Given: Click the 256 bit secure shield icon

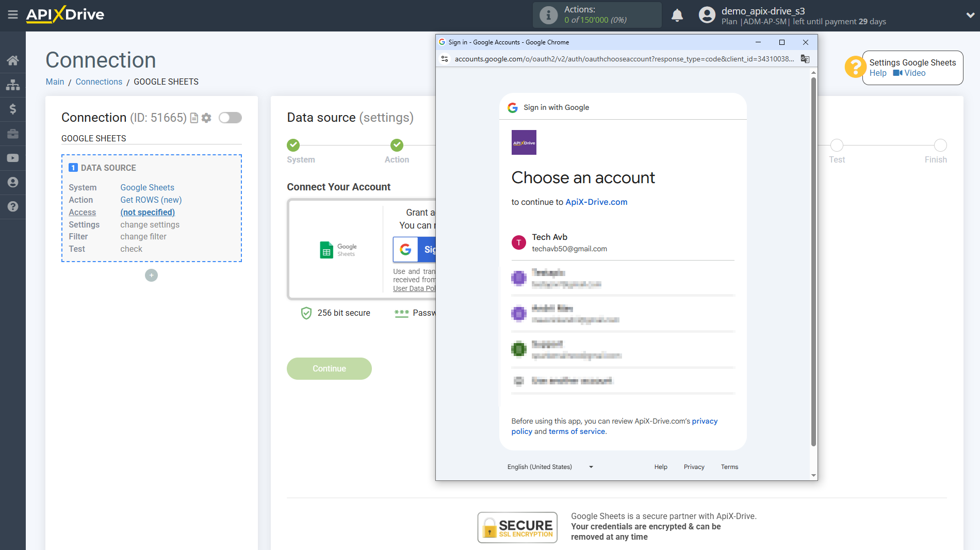Looking at the screenshot, I should 306,313.
